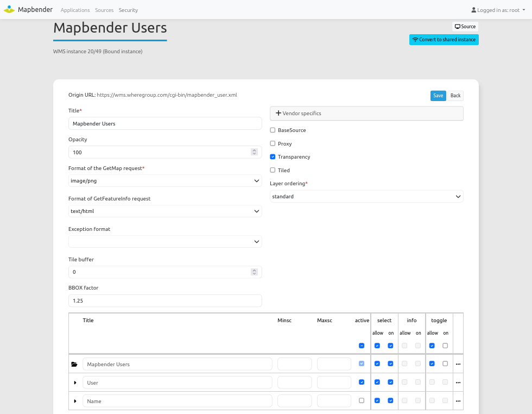Image resolution: width=532 pixels, height=414 pixels.
Task: Open the Layer ordering dropdown
Action: (x=366, y=196)
